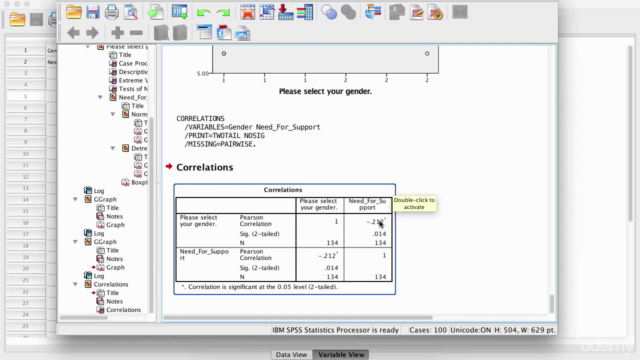Image resolution: width=640 pixels, height=360 pixels.
Task: Click the output pane horizontal scrollbar
Action: [298, 318]
